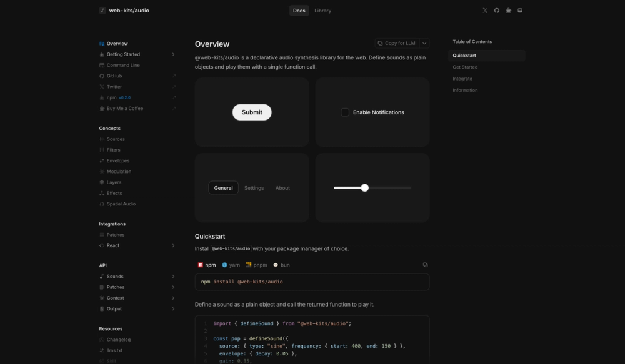Click the unfilled part of slider track
Viewport: 625px width, 364px height.
pyautogui.click(x=390, y=188)
